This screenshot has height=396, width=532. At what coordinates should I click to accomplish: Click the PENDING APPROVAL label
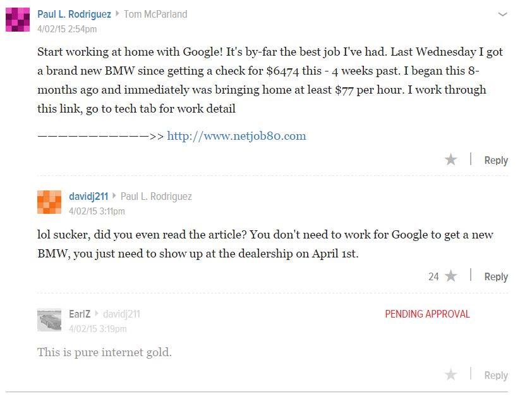point(427,314)
